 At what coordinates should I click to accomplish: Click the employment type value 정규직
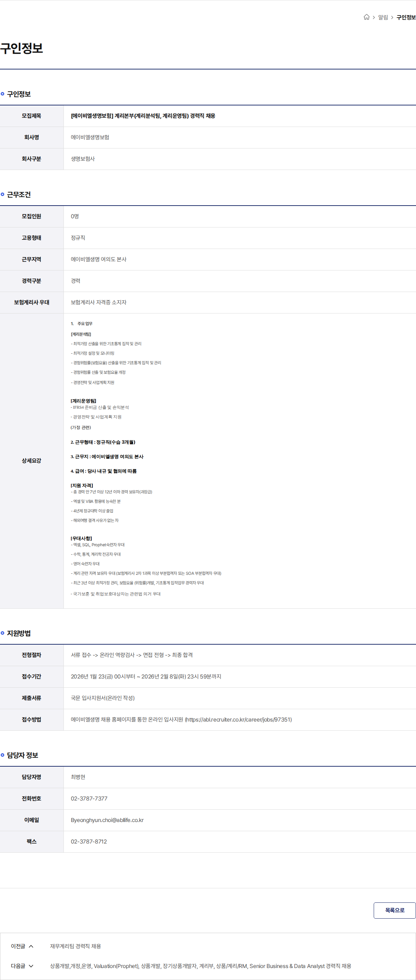click(78, 238)
